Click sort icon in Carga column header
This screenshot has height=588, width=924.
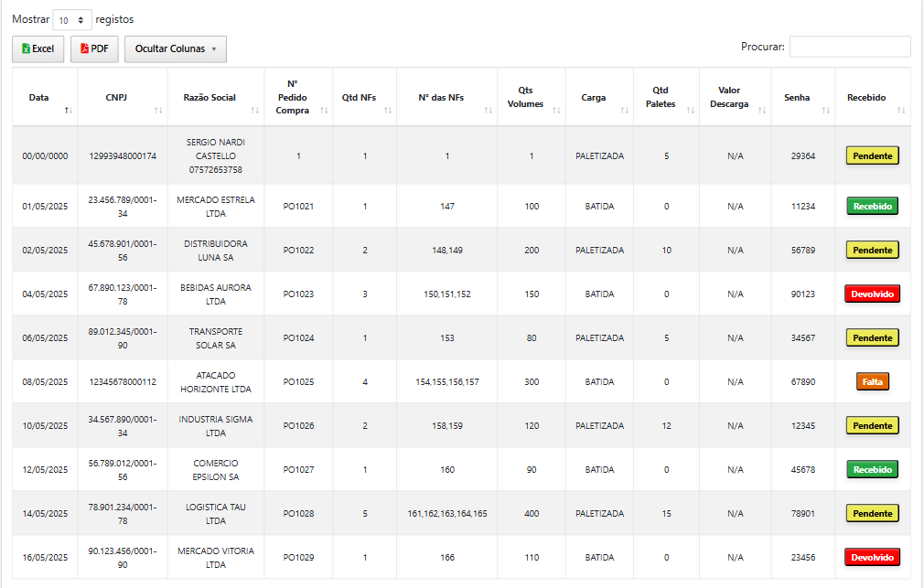[624, 110]
